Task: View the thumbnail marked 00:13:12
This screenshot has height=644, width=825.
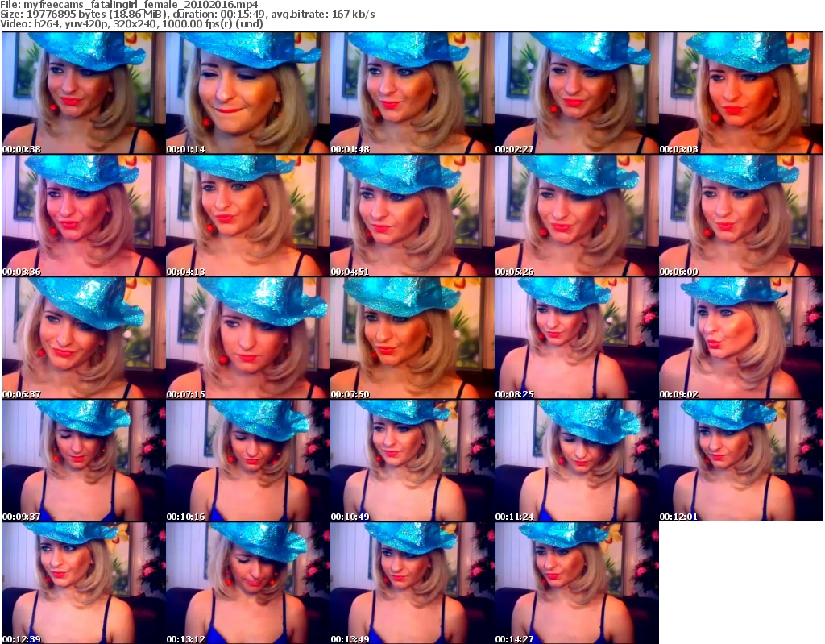Action: point(248,583)
